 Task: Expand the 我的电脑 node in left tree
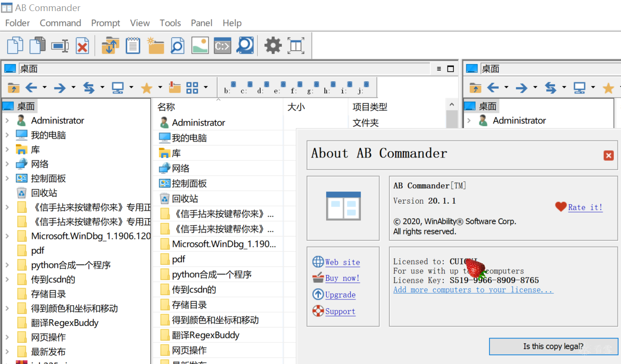pyautogui.click(x=7, y=135)
